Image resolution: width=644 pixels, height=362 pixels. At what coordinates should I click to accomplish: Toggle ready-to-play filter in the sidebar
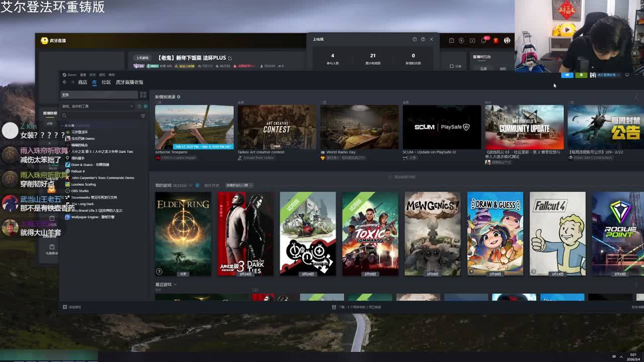(x=146, y=106)
